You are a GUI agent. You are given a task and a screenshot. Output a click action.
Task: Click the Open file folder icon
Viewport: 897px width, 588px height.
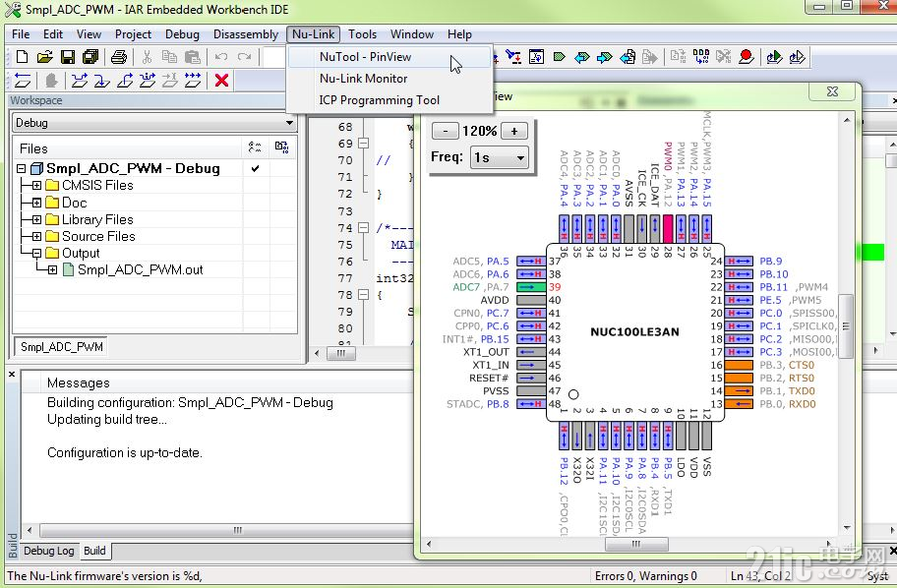coord(44,57)
